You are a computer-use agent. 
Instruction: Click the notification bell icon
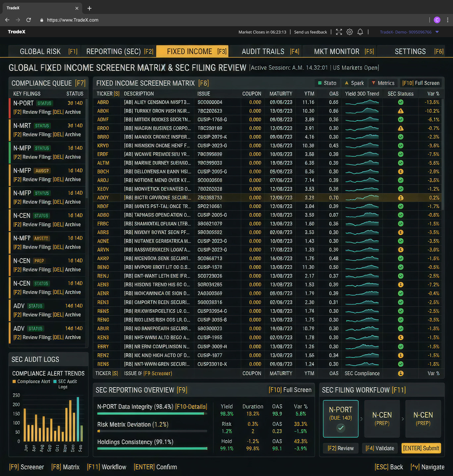click(360, 32)
